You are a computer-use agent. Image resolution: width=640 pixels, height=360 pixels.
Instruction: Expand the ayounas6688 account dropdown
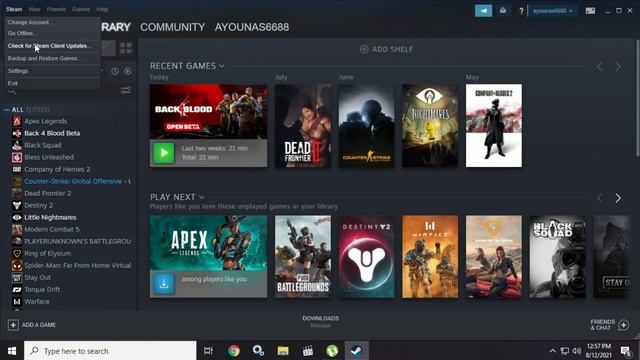pos(553,11)
